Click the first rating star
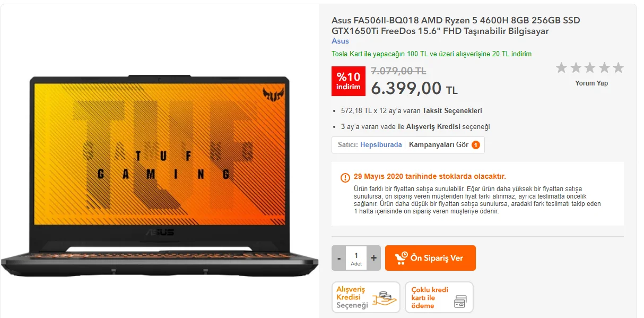Screen dimensions: 644x318 tap(561, 67)
